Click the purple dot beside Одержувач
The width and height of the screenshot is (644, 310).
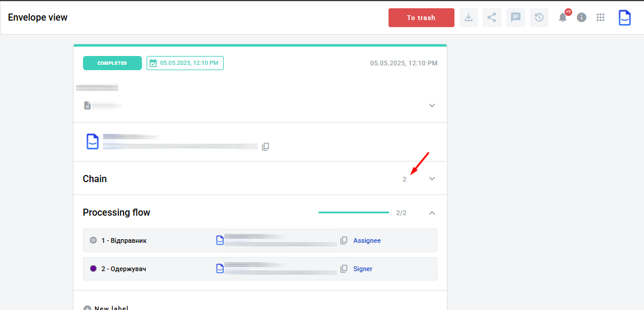tap(93, 269)
